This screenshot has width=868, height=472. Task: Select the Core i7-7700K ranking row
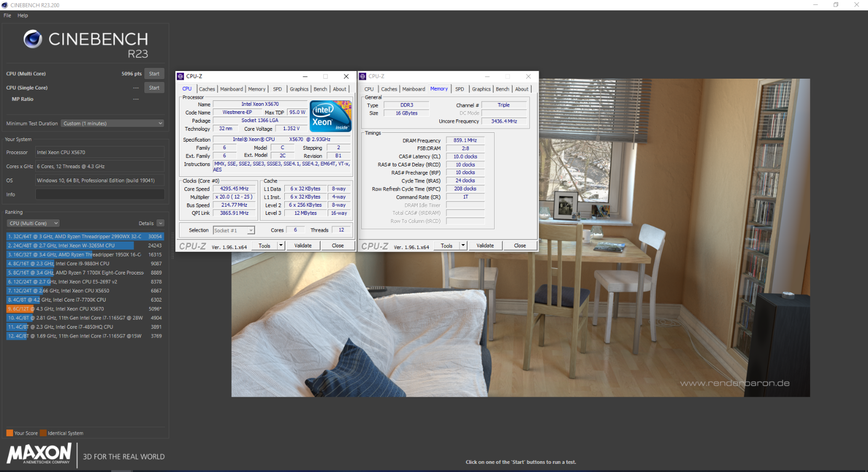[x=85, y=300]
